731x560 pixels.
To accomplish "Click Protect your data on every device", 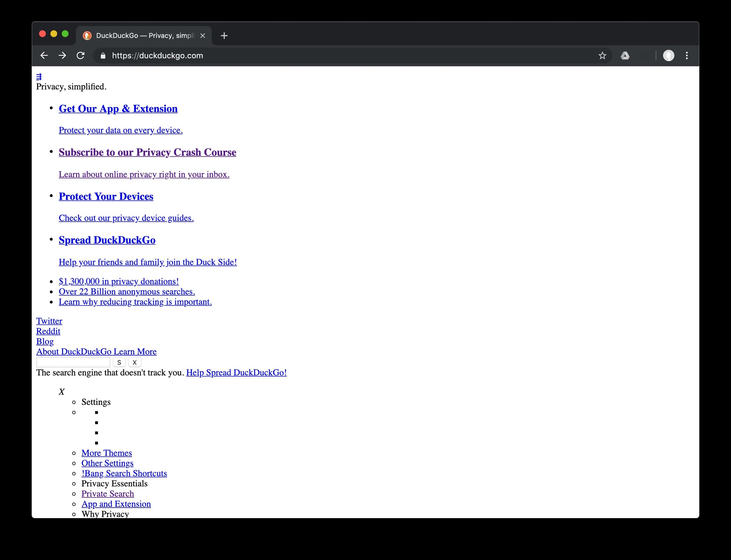I will 121,130.
